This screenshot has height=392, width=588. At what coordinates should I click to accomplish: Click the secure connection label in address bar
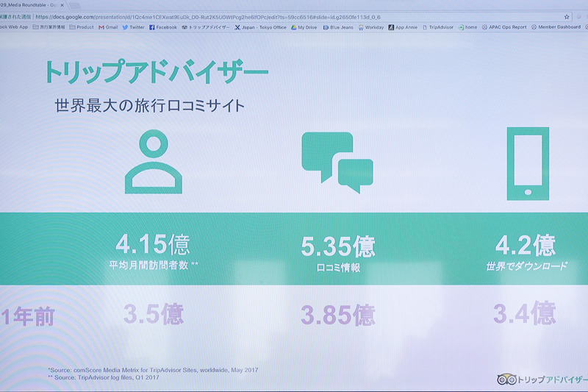tap(15, 17)
